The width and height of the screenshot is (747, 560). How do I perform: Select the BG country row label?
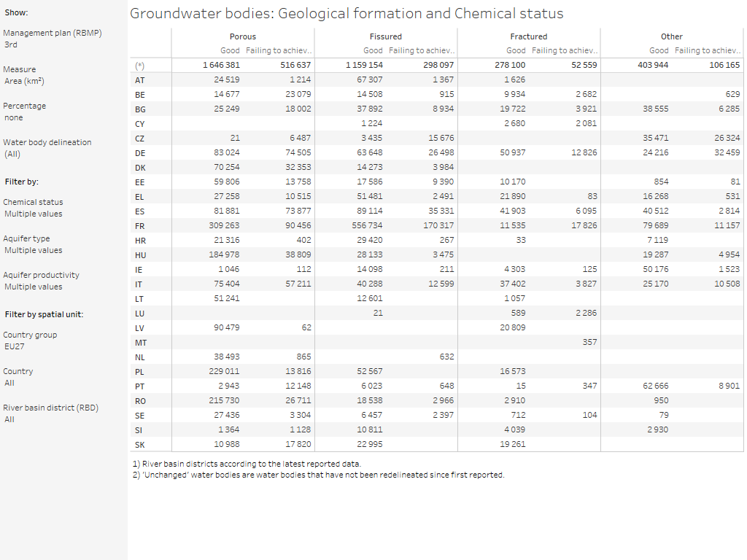click(140, 109)
